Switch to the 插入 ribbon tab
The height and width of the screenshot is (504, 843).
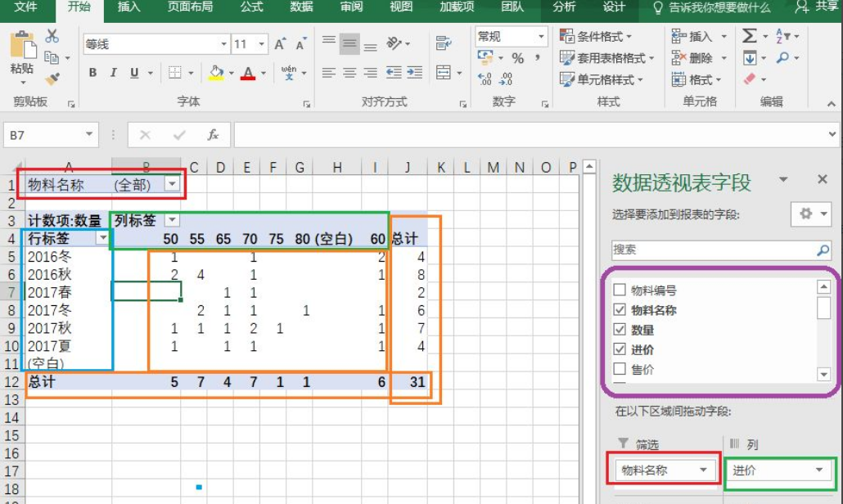pyautogui.click(x=128, y=7)
